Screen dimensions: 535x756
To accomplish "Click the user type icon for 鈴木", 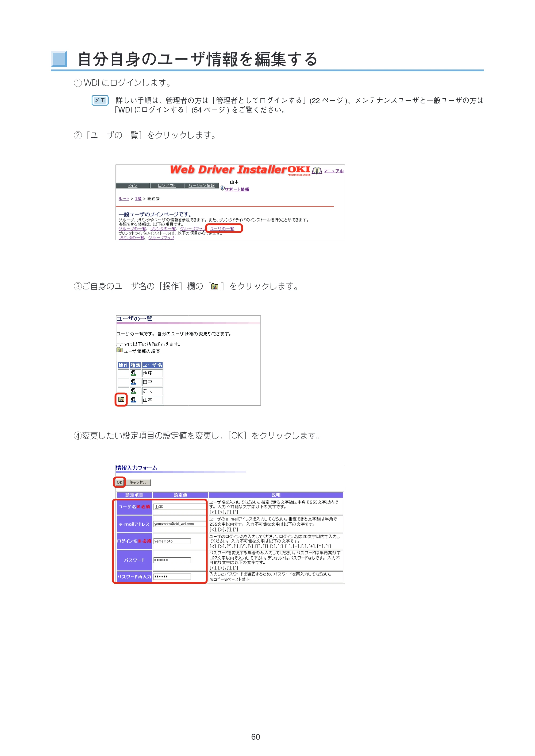I will 133,391.
